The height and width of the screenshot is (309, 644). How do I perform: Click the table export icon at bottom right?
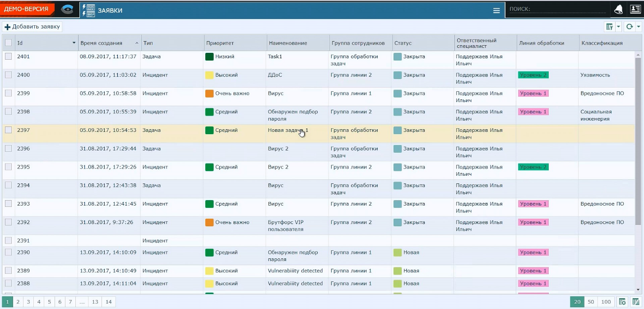pos(635,302)
